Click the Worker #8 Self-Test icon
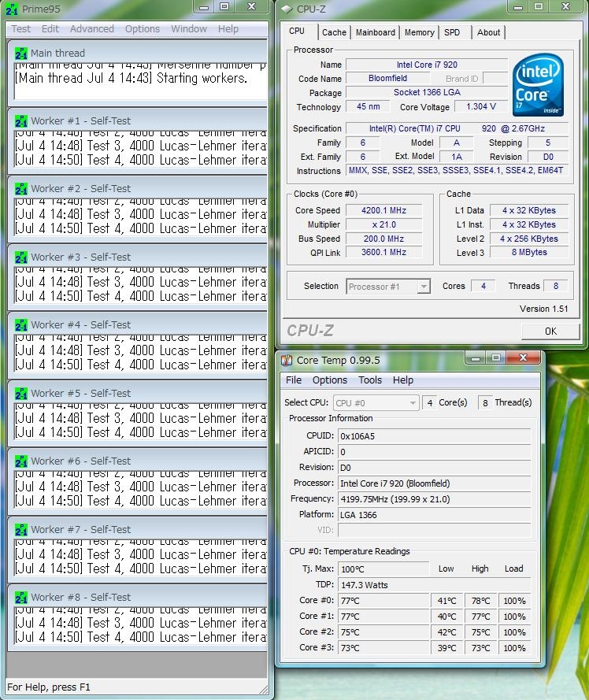Screen dimensions: 589x700 (x=21, y=598)
